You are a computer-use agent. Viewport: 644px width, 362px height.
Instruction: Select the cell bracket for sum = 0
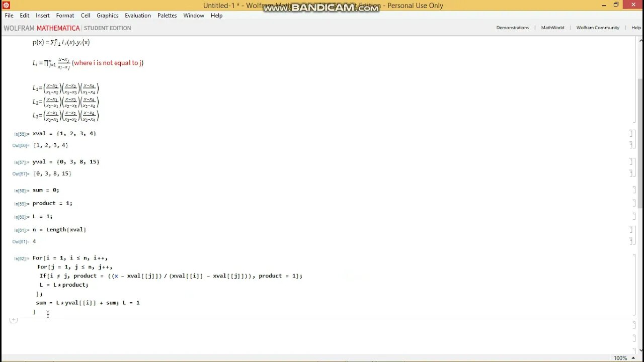[634, 190]
